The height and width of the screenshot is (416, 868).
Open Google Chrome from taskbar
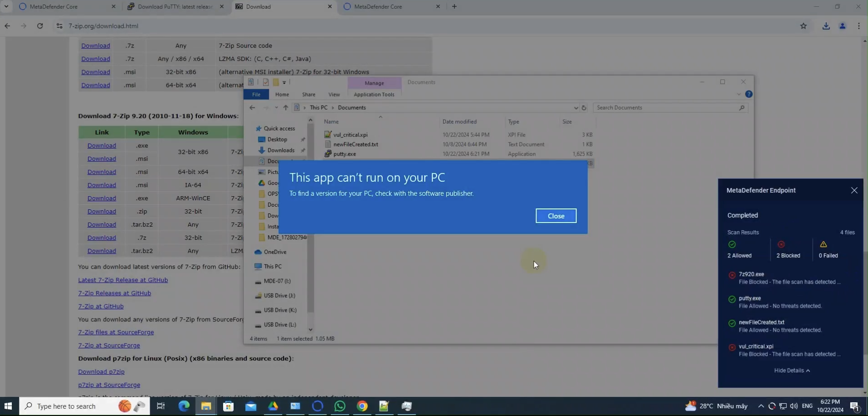[362, 406]
